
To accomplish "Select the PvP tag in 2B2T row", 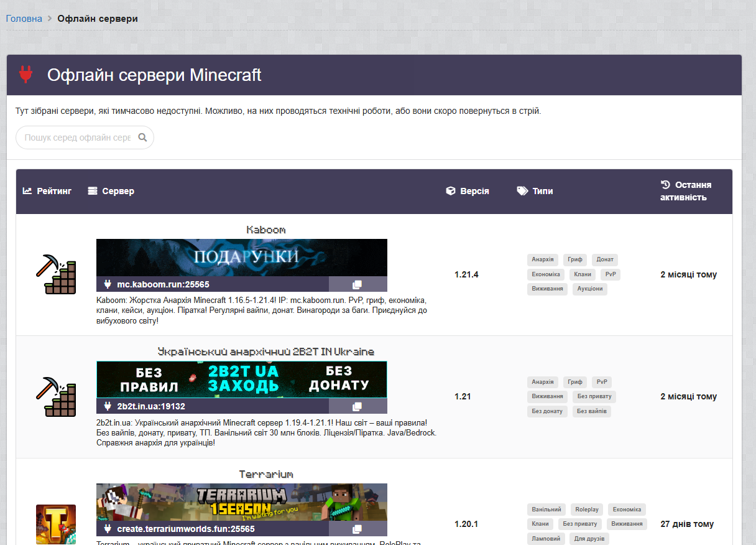I will (x=601, y=381).
